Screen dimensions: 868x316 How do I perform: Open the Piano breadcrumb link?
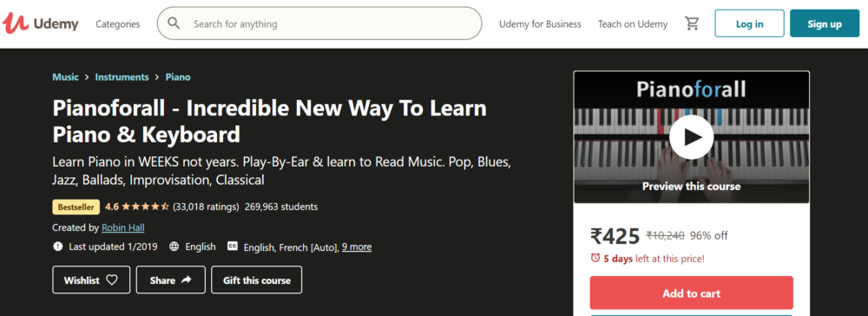[x=178, y=77]
